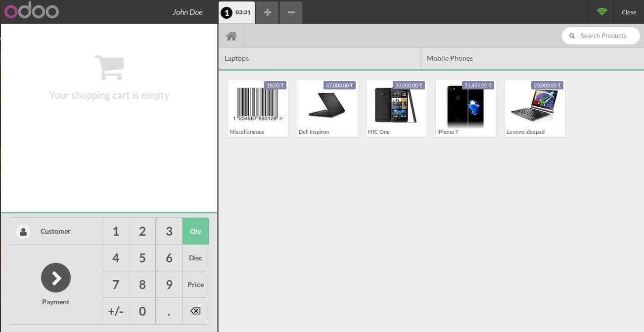Click the Odoo logo
The height and width of the screenshot is (332, 644).
(32, 11)
